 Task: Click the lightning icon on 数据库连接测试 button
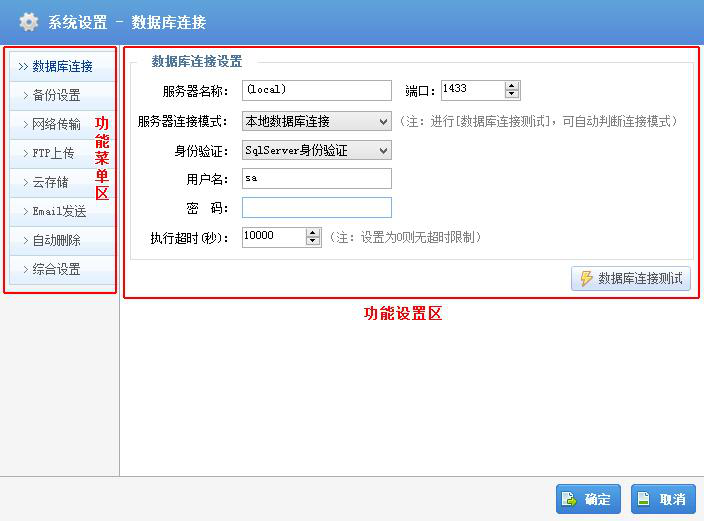[586, 278]
